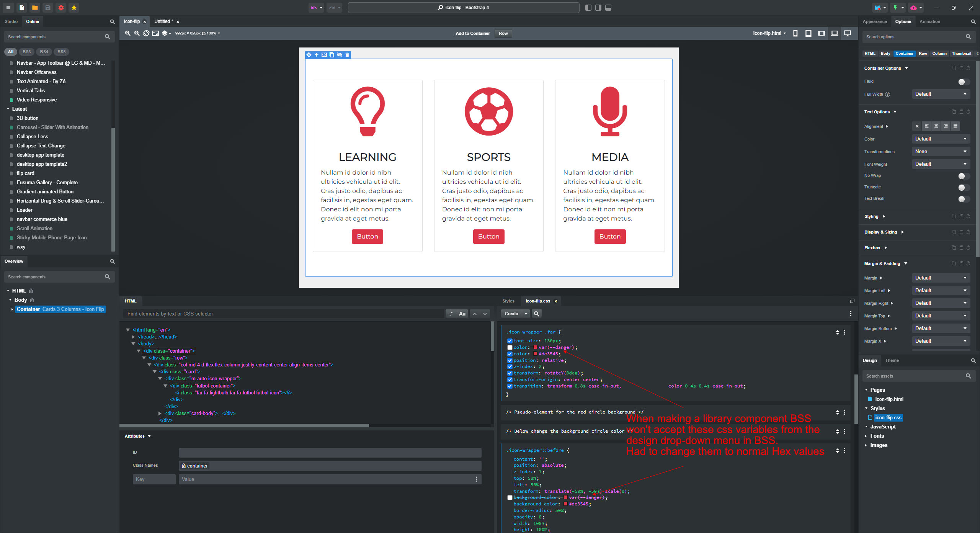Viewport: 980px width, 533px height.
Task: Click the zoom in magnifier icon
Action: tap(128, 33)
